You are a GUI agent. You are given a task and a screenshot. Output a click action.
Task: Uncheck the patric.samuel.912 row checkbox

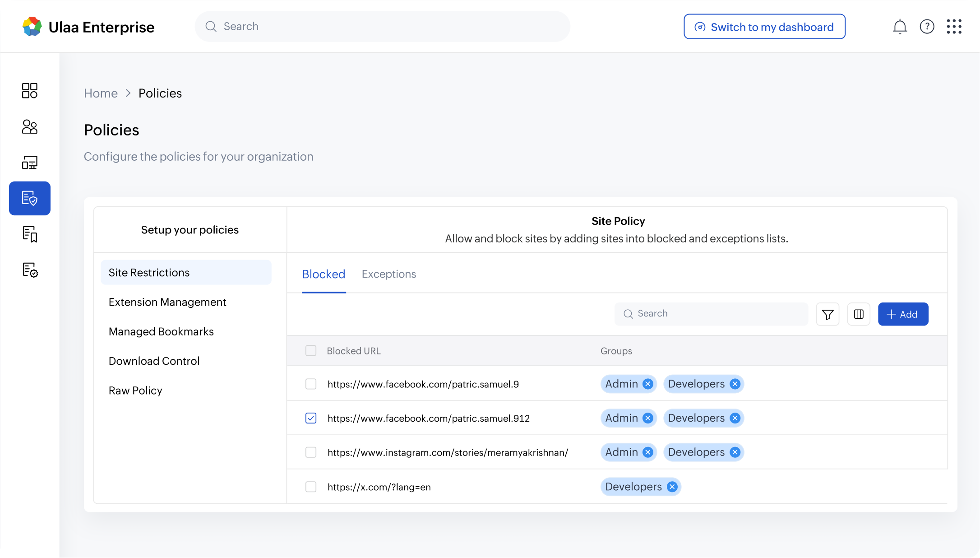(x=311, y=418)
